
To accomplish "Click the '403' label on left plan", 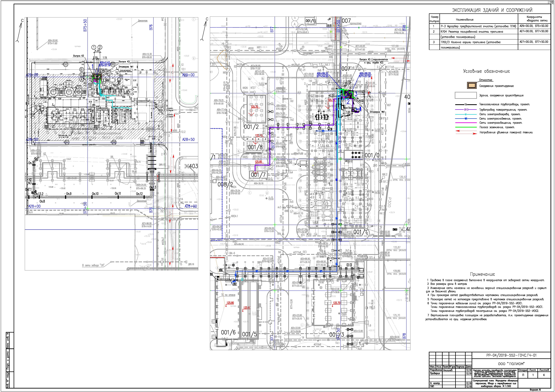I will tap(193, 166).
